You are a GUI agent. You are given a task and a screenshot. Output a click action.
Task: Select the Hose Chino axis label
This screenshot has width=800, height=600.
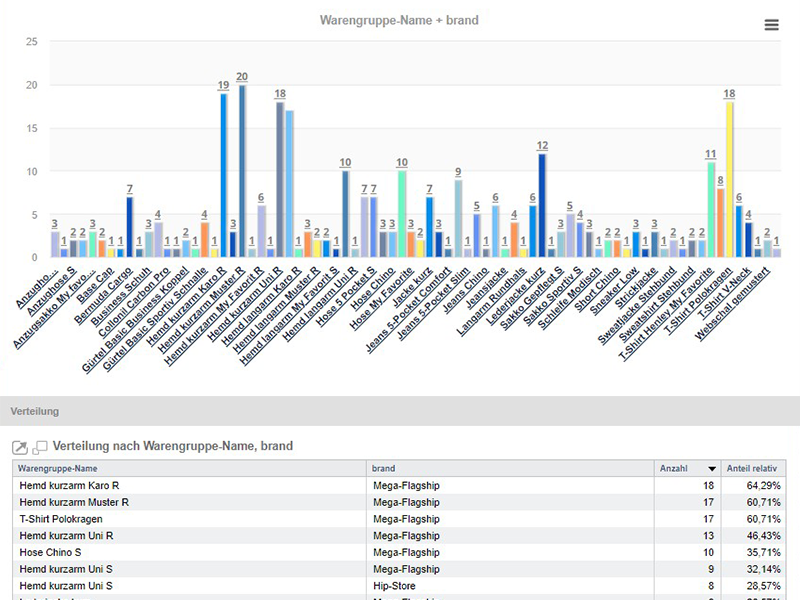coord(372,289)
